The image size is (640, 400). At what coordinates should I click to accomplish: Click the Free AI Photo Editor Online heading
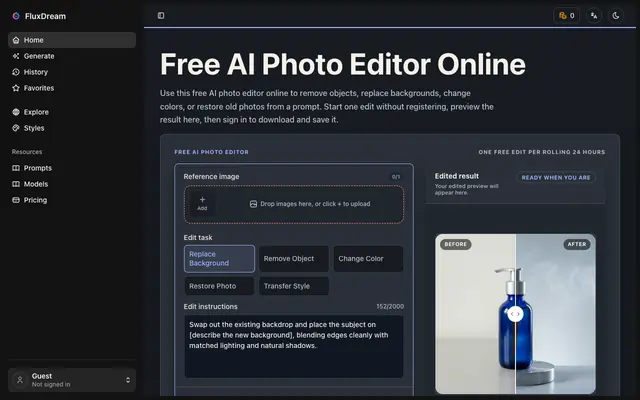click(343, 64)
